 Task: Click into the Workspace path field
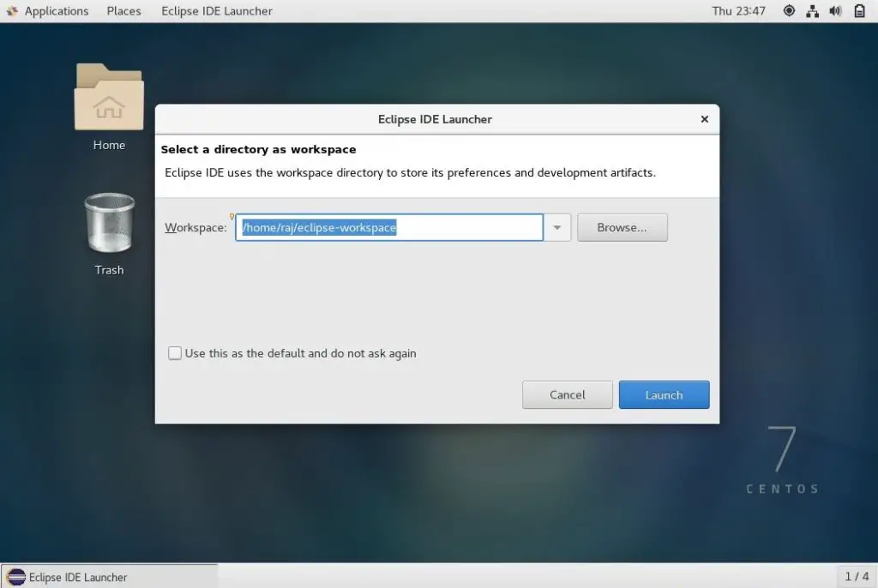click(x=389, y=227)
